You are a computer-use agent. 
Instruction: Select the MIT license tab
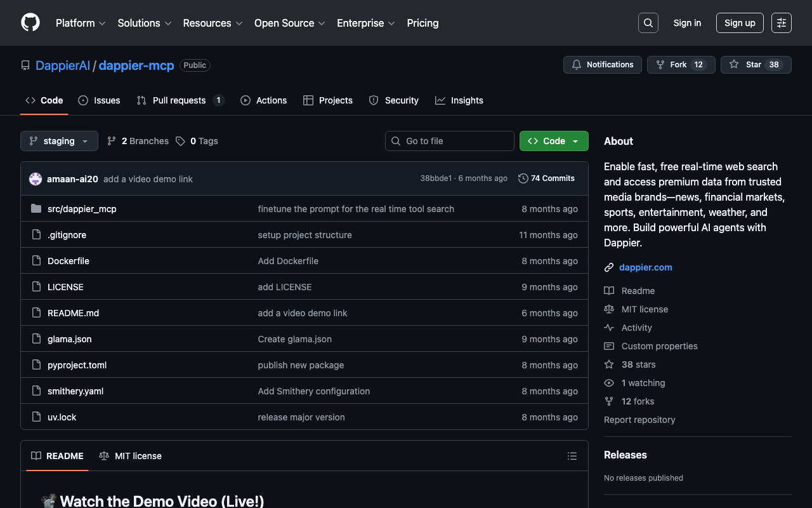[131, 456]
